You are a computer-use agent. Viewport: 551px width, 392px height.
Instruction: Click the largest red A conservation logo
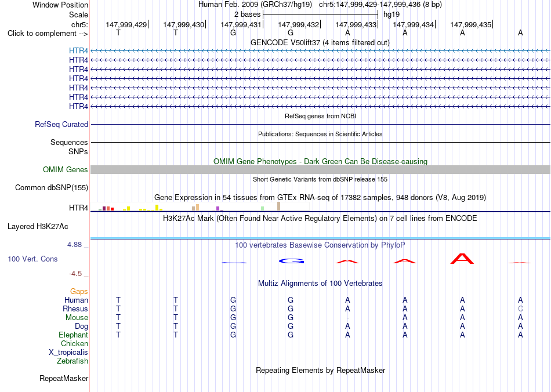point(462,259)
